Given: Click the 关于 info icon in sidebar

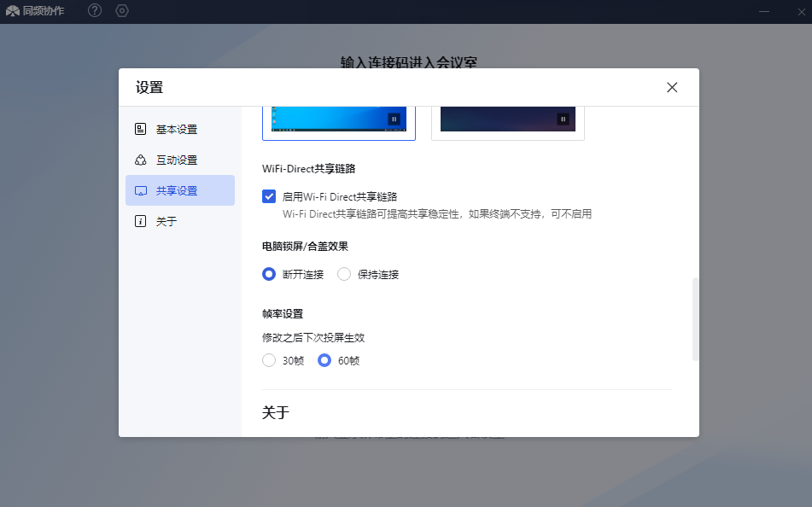Looking at the screenshot, I should pos(141,222).
